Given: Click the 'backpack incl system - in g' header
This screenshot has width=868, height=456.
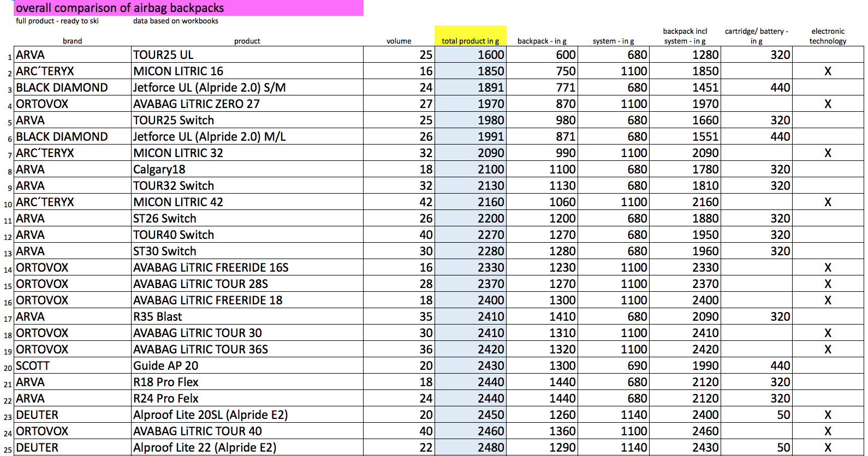Looking at the screenshot, I should pyautogui.click(x=685, y=36).
